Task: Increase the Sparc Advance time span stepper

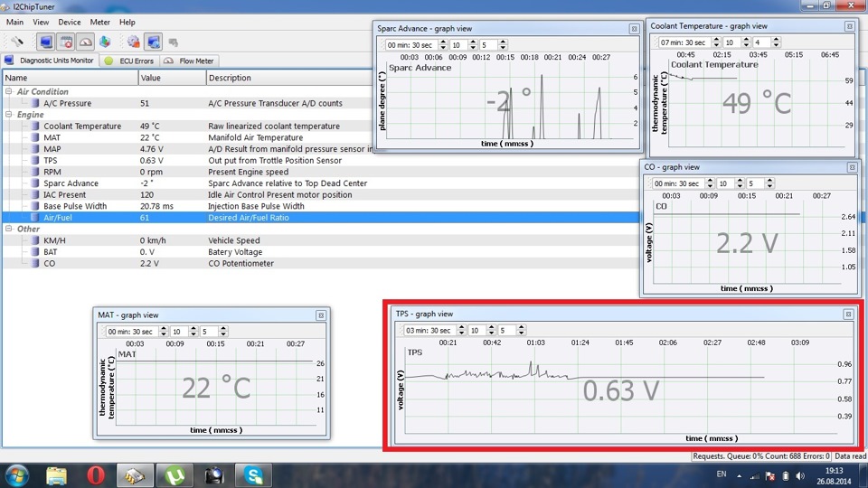Action: (x=443, y=42)
